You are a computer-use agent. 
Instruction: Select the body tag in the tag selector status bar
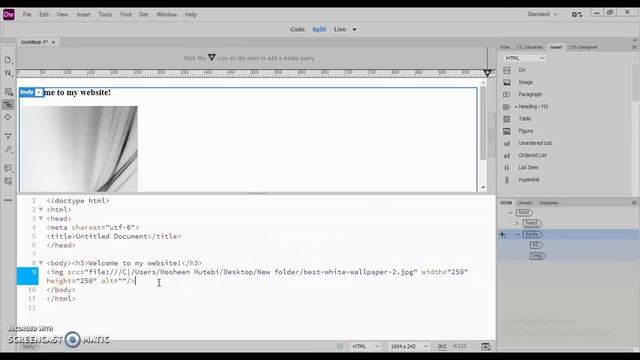tap(28, 347)
